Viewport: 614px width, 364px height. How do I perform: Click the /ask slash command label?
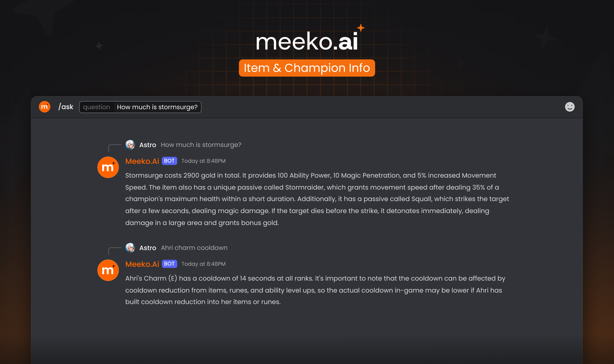(x=66, y=107)
